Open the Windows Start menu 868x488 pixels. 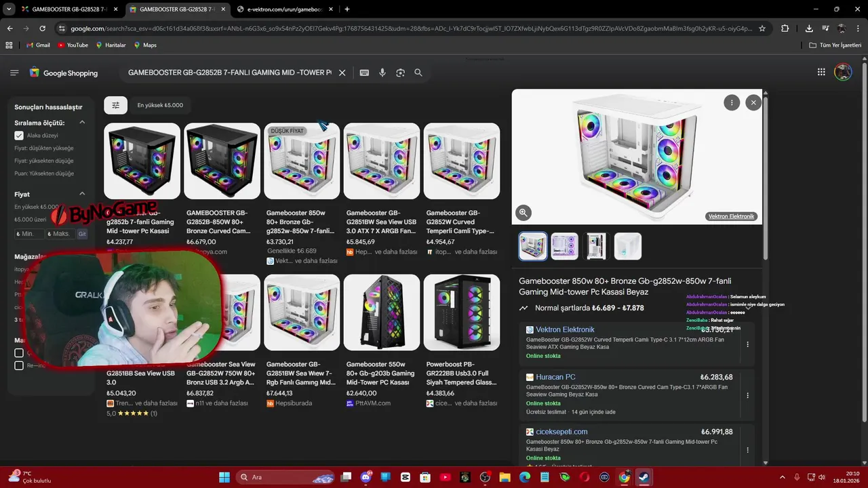(224, 477)
